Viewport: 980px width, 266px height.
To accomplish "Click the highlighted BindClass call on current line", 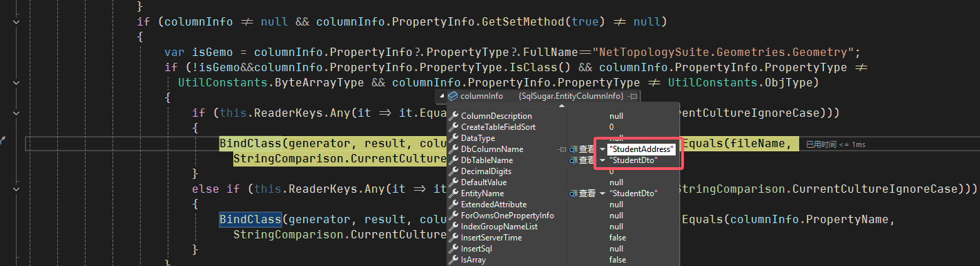I will click(x=251, y=144).
